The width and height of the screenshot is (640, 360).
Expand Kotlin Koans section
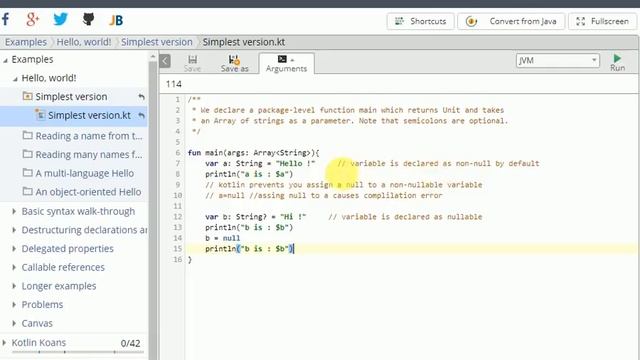[4, 342]
